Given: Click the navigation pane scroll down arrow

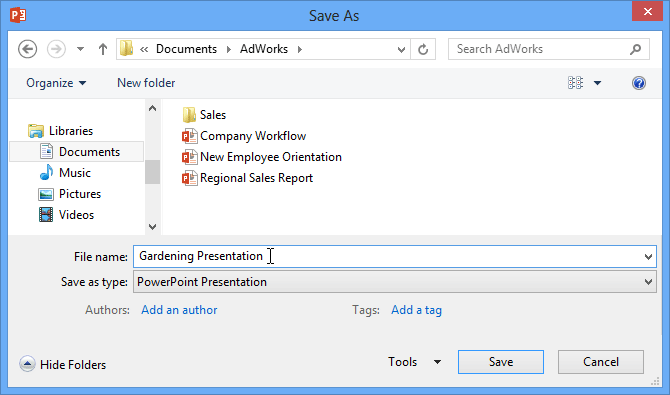Looking at the screenshot, I should point(153,227).
